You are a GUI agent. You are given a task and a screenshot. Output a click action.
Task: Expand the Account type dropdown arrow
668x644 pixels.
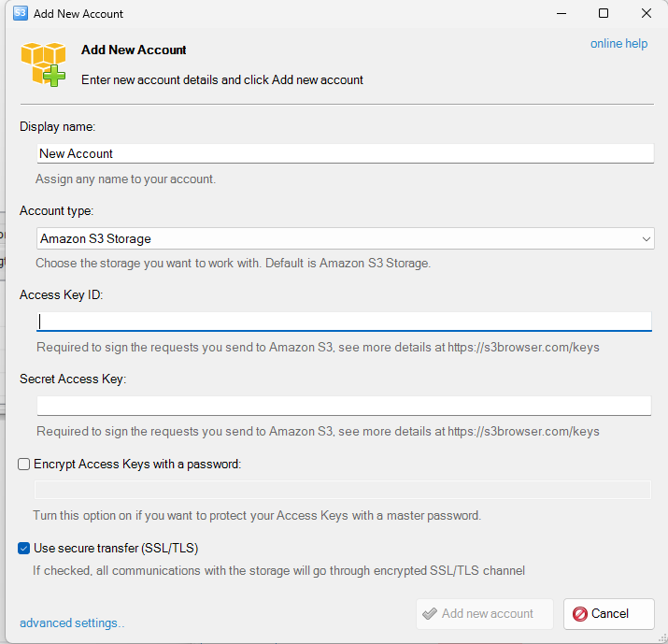[647, 239]
